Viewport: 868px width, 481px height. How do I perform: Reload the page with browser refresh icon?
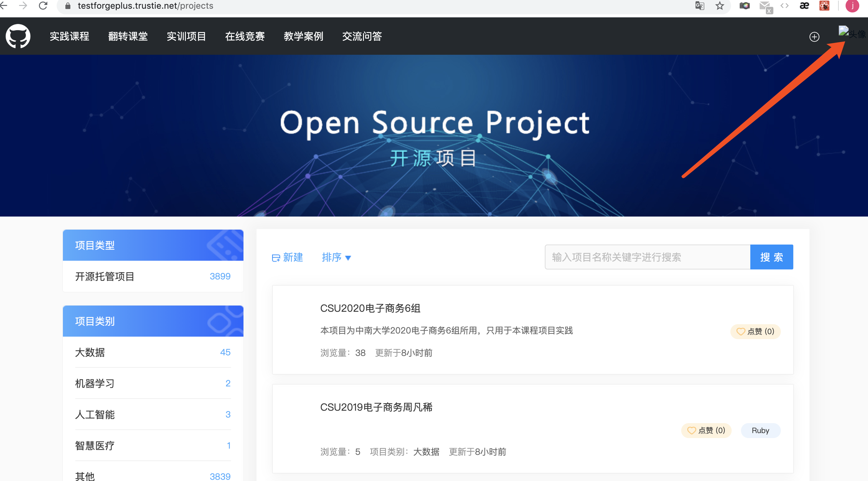tap(43, 5)
